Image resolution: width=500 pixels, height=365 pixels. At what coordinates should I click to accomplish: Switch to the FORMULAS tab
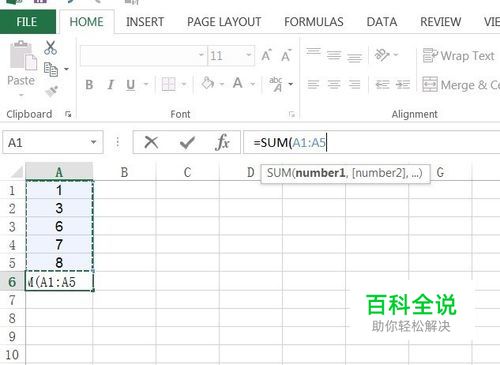tap(314, 22)
